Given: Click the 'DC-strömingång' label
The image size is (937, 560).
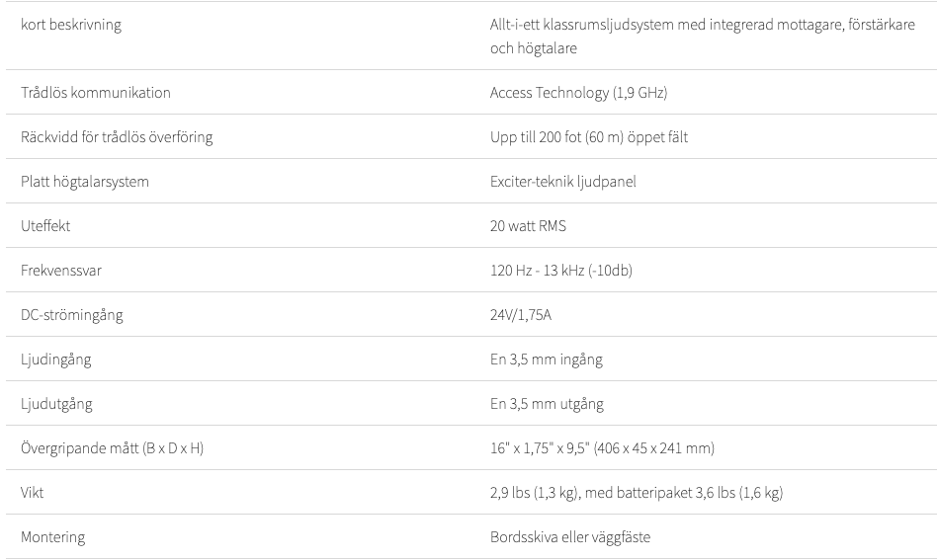Looking at the screenshot, I should pyautogui.click(x=72, y=315).
